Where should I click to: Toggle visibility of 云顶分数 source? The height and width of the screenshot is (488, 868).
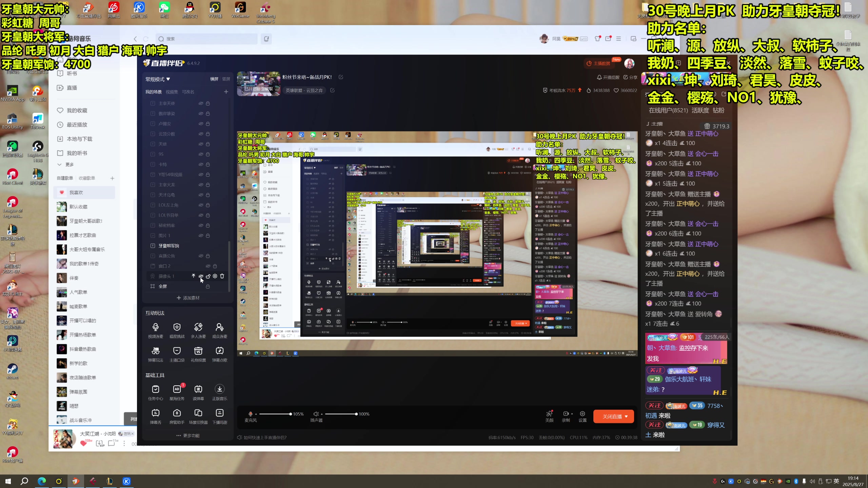coord(201,134)
